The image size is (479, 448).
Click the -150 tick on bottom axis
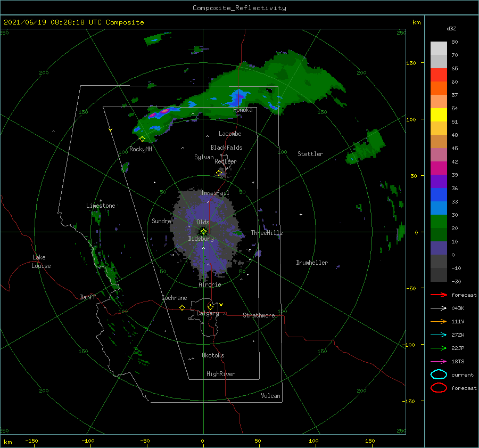click(x=31, y=441)
